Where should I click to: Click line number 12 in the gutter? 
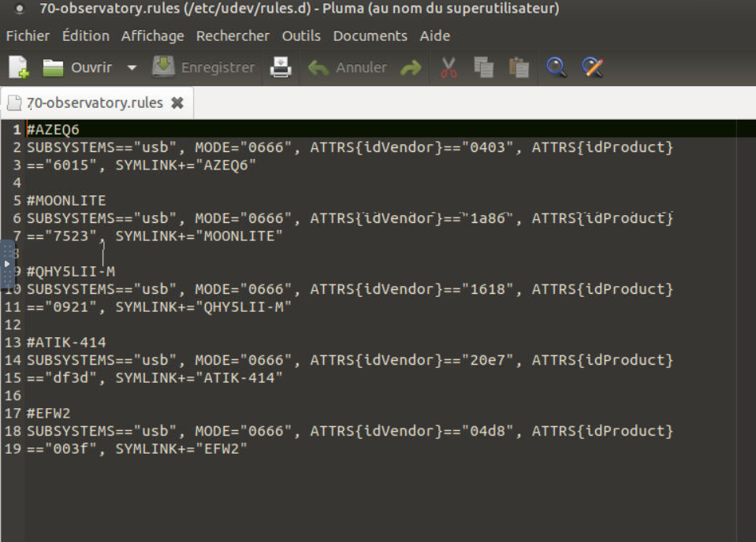pos(13,325)
